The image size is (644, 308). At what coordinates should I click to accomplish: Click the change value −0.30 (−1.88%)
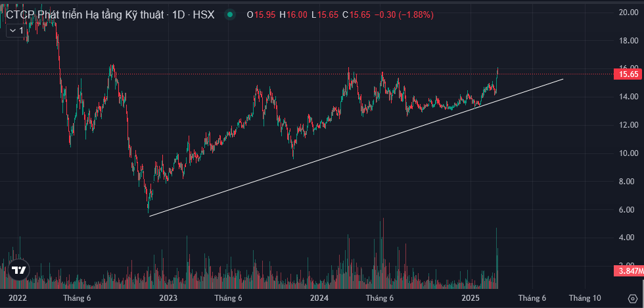tap(404, 15)
